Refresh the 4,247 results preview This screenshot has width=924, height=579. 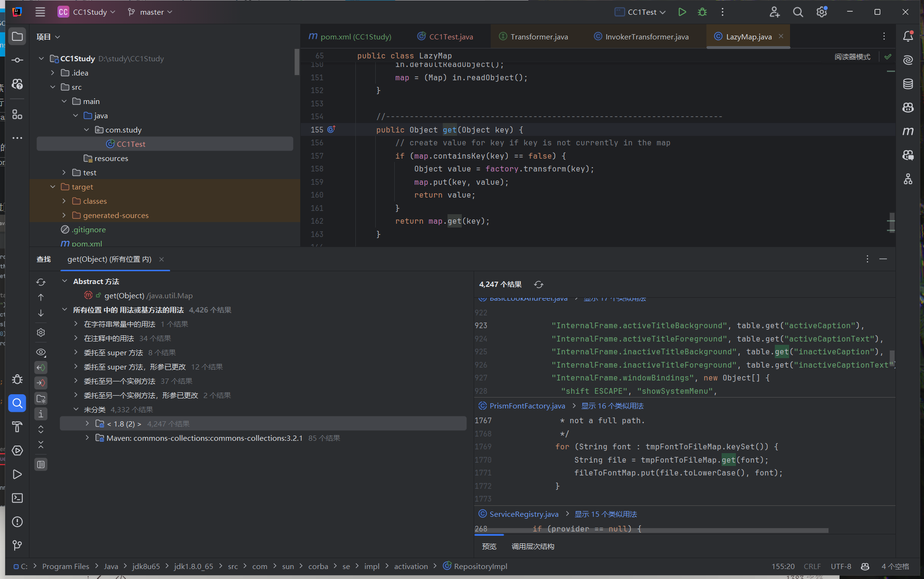[x=539, y=285]
